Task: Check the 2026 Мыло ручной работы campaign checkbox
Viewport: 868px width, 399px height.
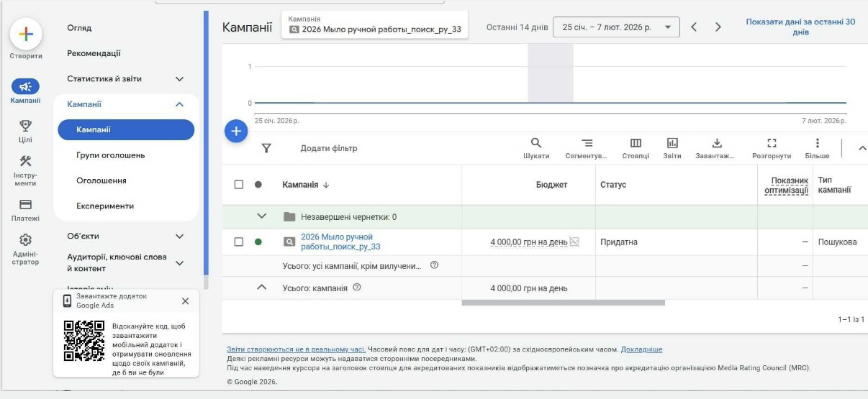Action: tap(239, 242)
